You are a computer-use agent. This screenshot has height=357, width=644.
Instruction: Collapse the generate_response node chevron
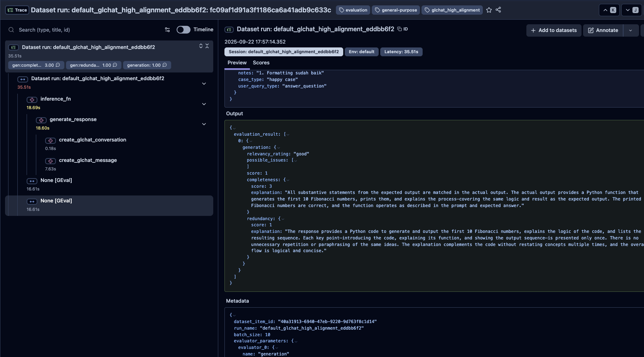click(204, 124)
